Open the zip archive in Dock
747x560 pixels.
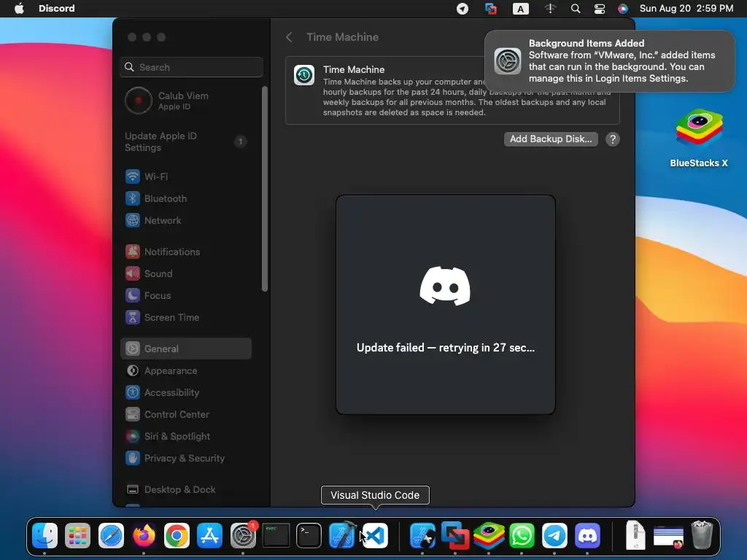[635, 536]
